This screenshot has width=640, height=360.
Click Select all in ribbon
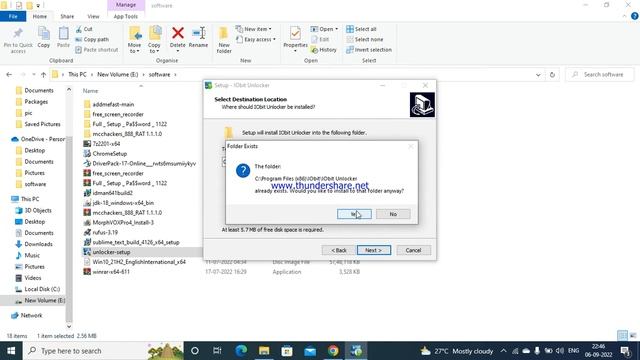[361, 29]
